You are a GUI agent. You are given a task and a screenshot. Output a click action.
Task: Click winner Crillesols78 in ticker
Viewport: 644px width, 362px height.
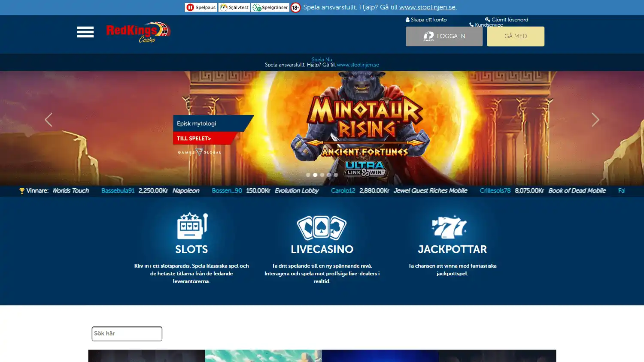coord(495,191)
